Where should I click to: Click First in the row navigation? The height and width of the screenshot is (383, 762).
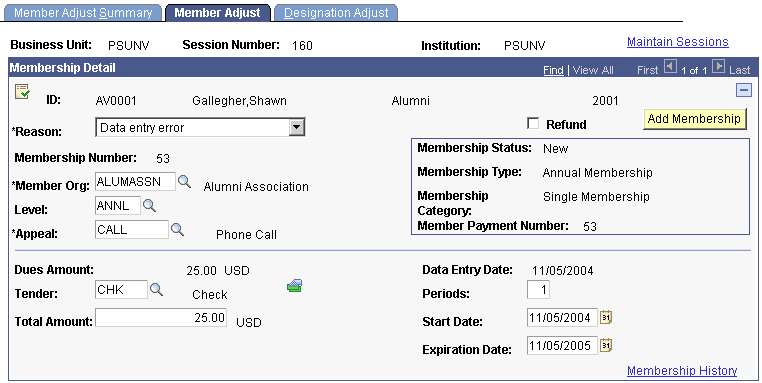click(647, 70)
